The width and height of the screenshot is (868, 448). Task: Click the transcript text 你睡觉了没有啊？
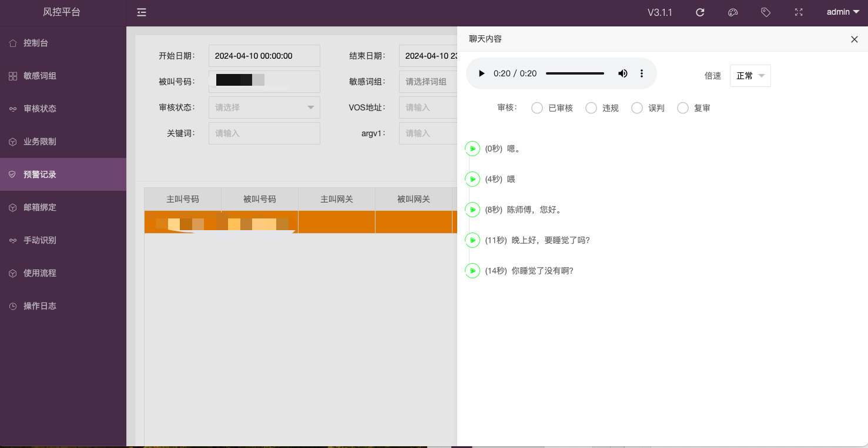[542, 271]
